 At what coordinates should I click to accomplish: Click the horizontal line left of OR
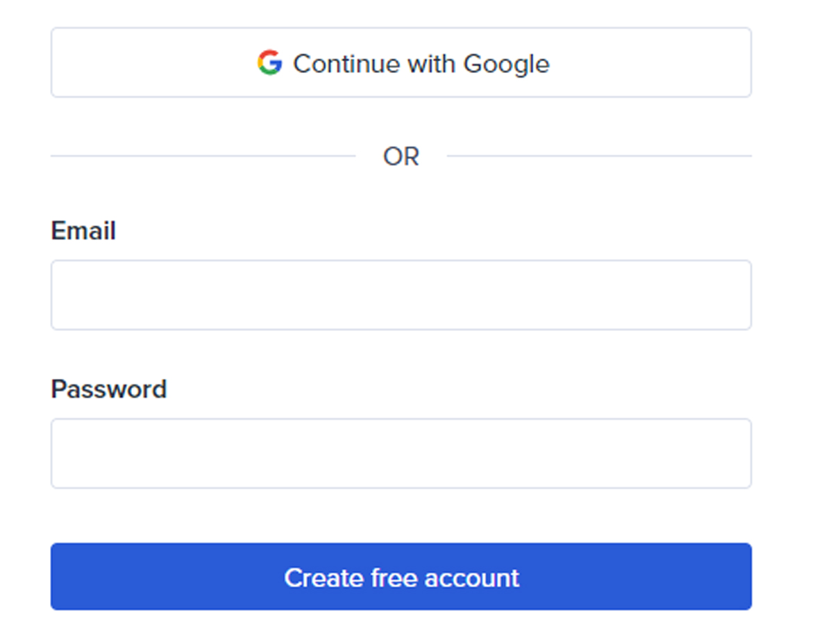203,156
